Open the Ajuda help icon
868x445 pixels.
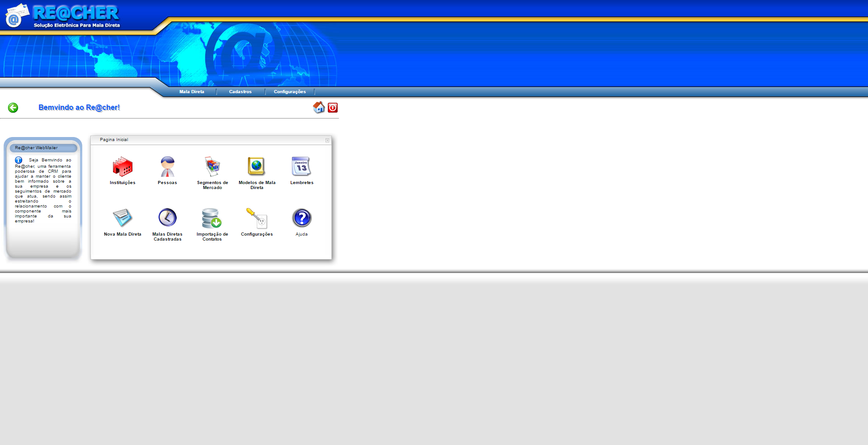point(302,218)
